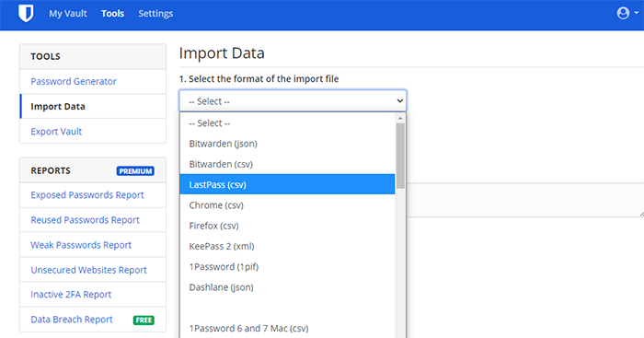Click the import data text area
The image size is (644, 338).
coord(525,200)
